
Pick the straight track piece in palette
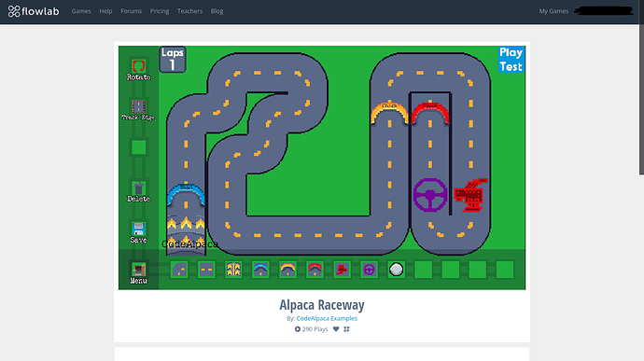206,270
